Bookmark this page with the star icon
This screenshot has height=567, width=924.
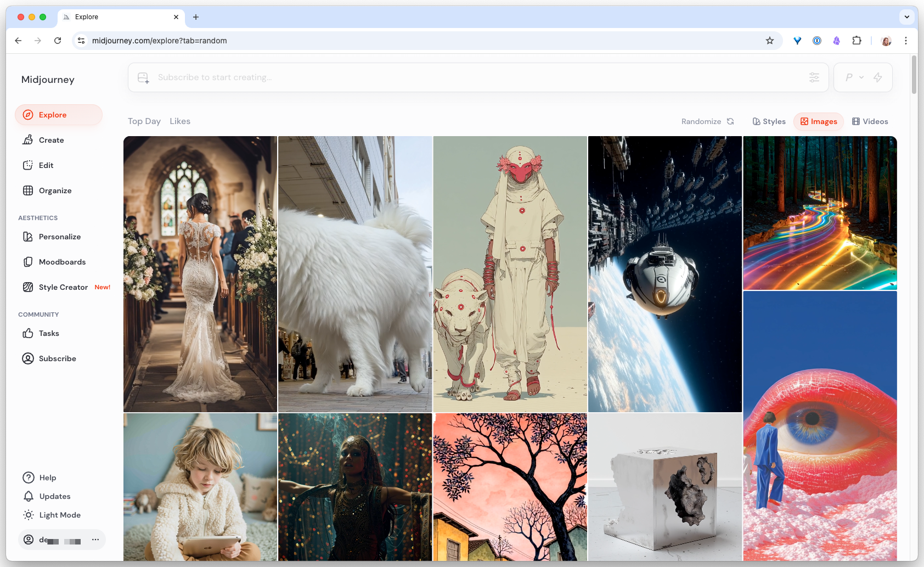pos(770,41)
